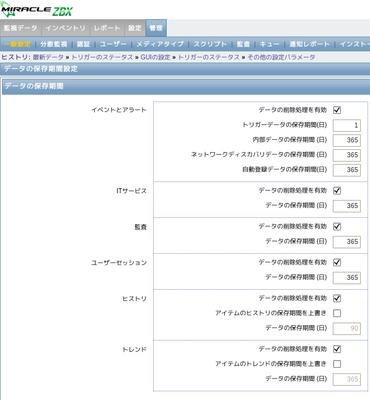Follow the その他の設定パラメータ history link
370x400 pixels.
click(x=281, y=57)
